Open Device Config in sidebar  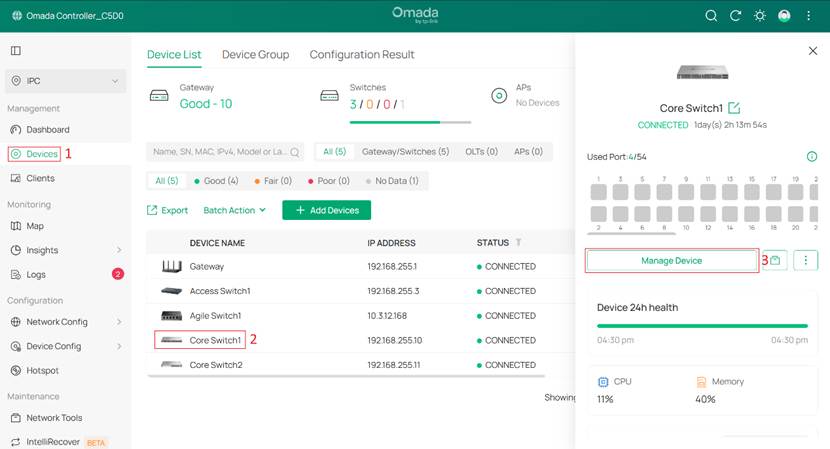pos(53,346)
